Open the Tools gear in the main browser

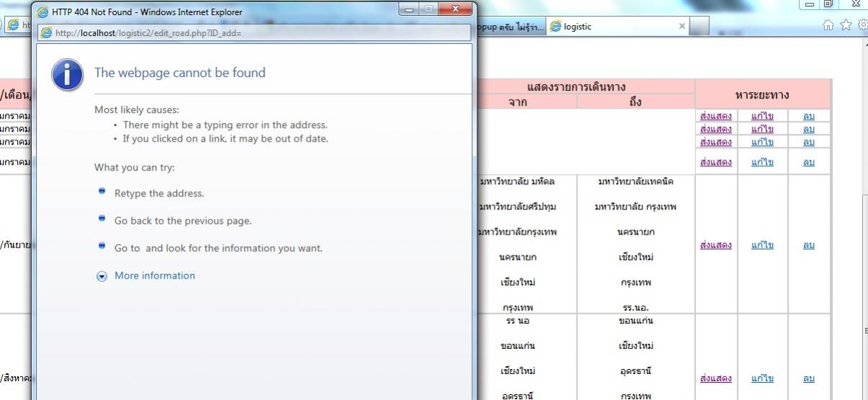click(x=862, y=26)
